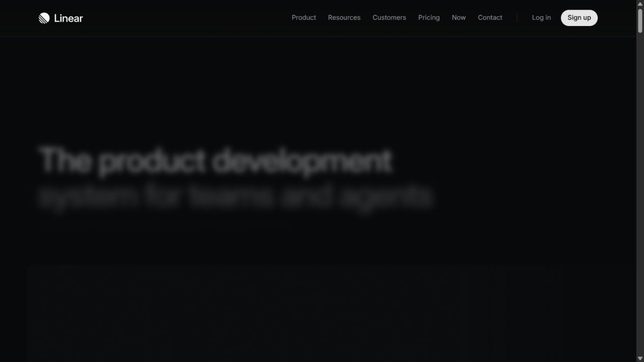Click the 'The product development' headline
Image resolution: width=644 pixels, height=362 pixels.
(215, 160)
